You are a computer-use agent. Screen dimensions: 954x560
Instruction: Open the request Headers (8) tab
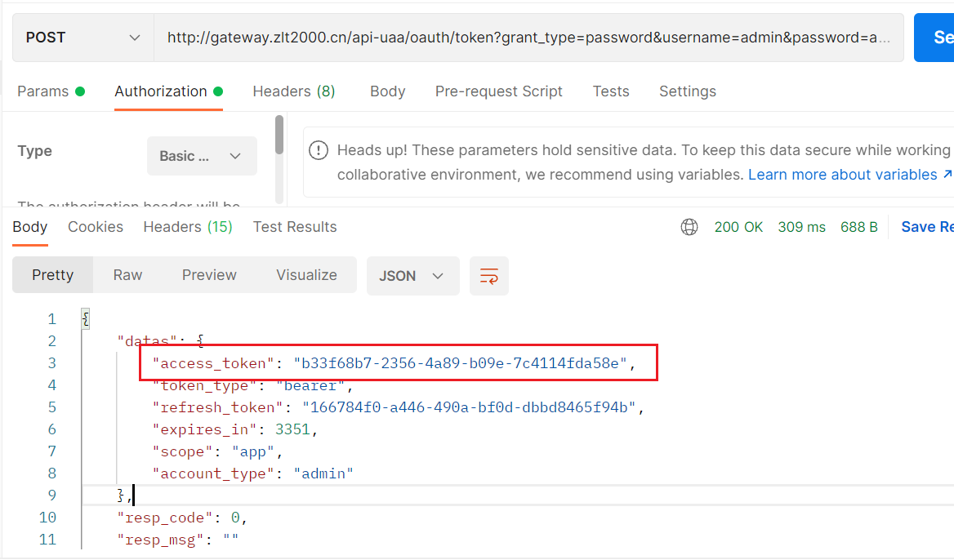click(294, 91)
